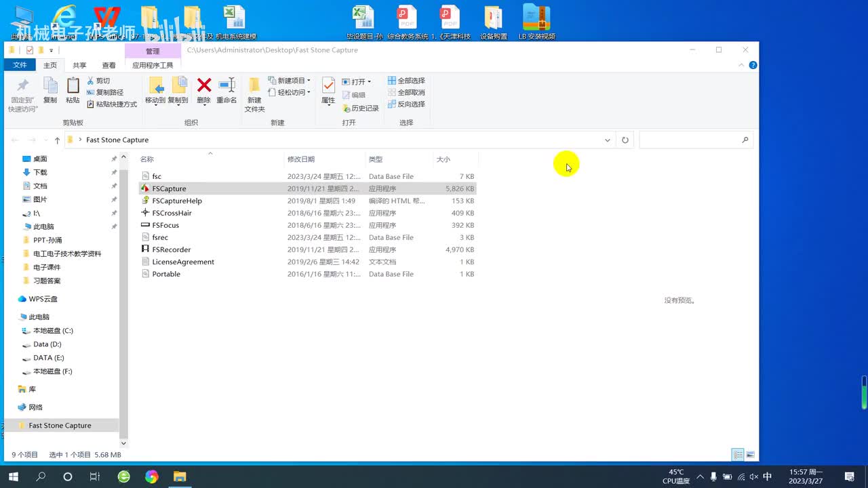868x488 pixels.
Task: Delete the selected file with 删除
Action: coord(204,90)
